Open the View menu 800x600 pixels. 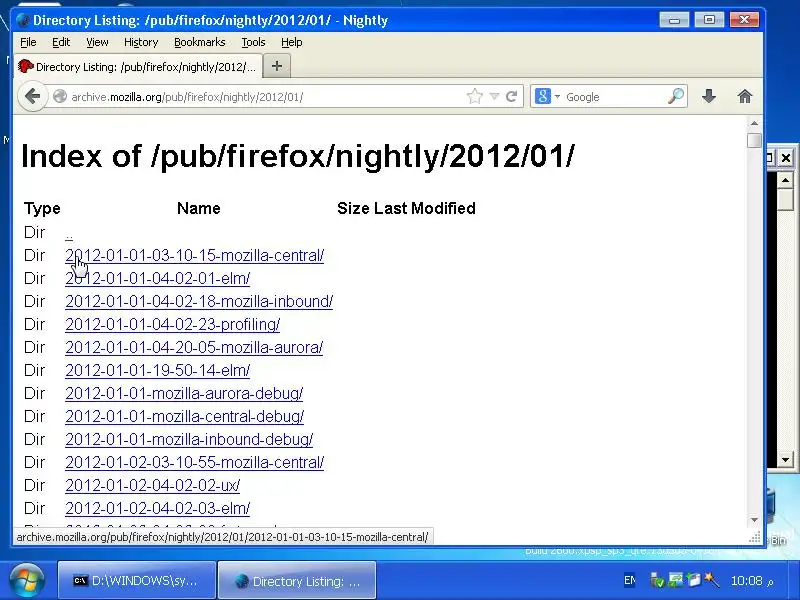[97, 42]
